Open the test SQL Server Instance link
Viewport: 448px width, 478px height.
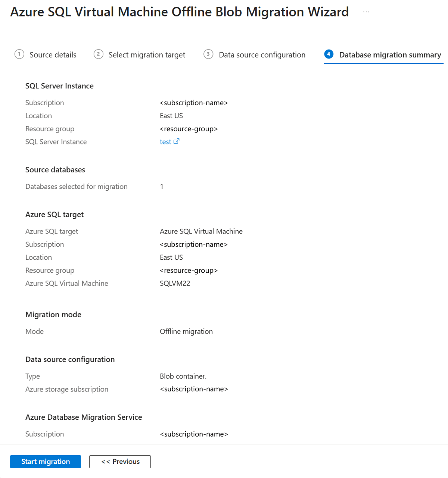pos(165,142)
